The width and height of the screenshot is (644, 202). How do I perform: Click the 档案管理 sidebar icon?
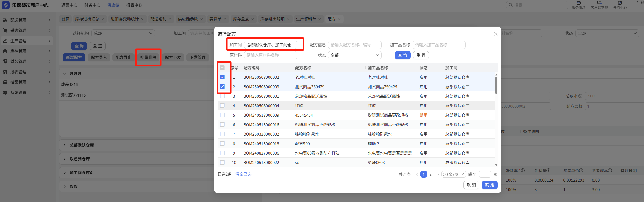click(x=5, y=82)
